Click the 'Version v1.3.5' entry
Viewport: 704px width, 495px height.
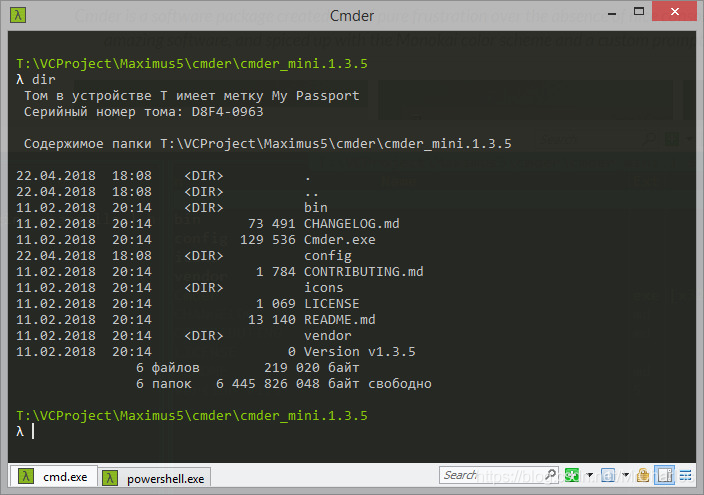click(360, 352)
